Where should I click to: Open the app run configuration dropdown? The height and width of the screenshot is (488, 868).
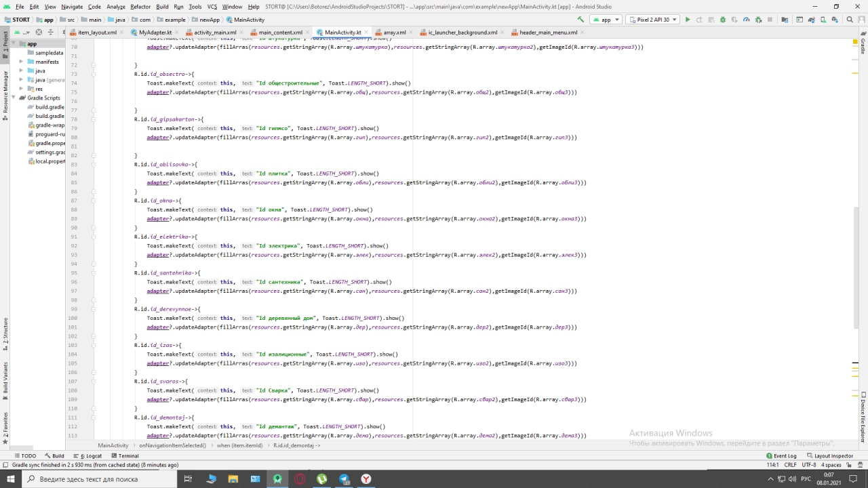pyautogui.click(x=606, y=20)
